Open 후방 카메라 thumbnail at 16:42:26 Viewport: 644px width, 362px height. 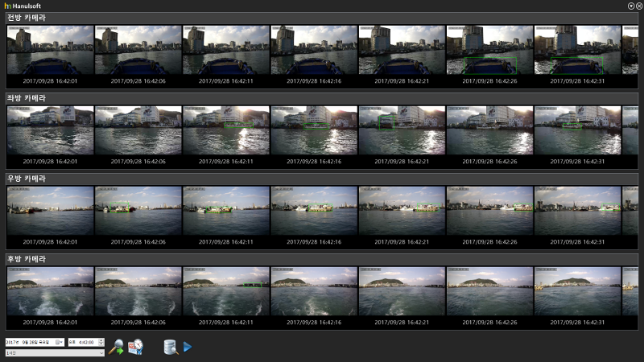click(x=489, y=290)
